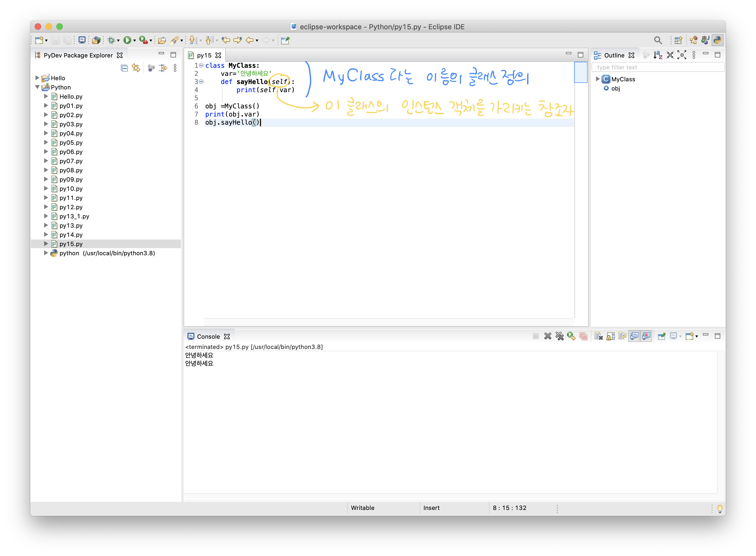The height and width of the screenshot is (556, 756).
Task: Toggle Pin Console
Action: tap(661, 336)
